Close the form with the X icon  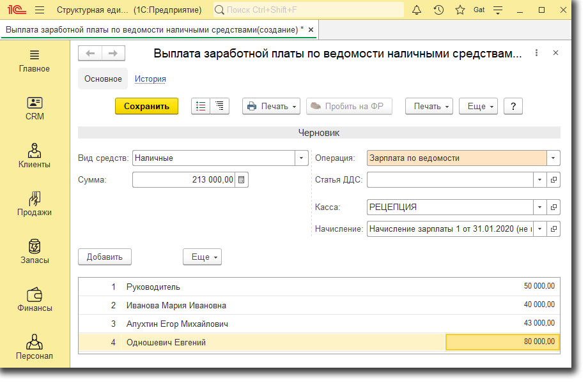556,53
